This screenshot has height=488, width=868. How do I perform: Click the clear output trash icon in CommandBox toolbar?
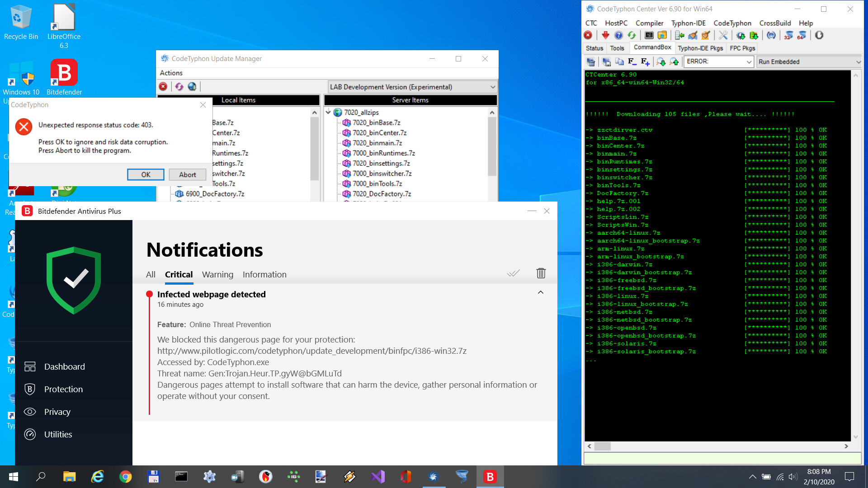pyautogui.click(x=591, y=62)
